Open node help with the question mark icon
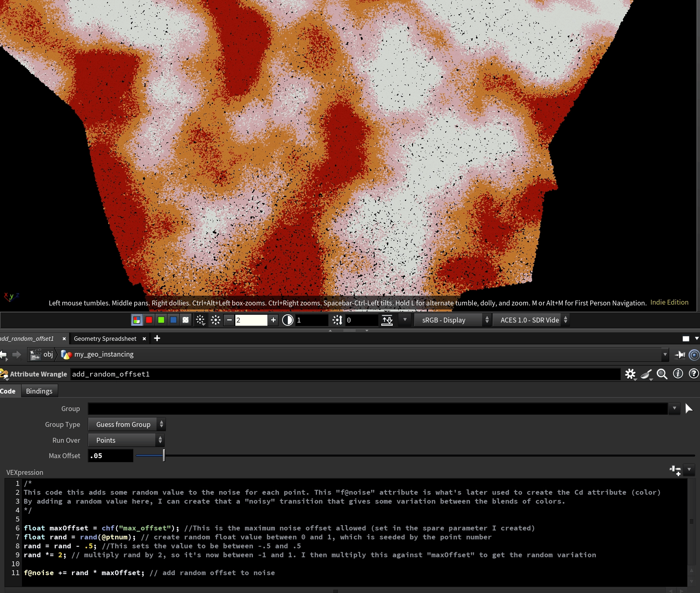The image size is (700, 593). click(x=693, y=374)
